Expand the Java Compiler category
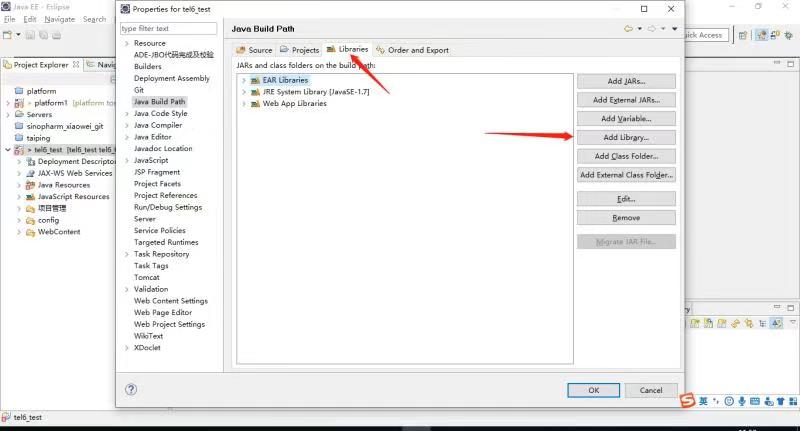The width and height of the screenshot is (800, 431). click(127, 125)
